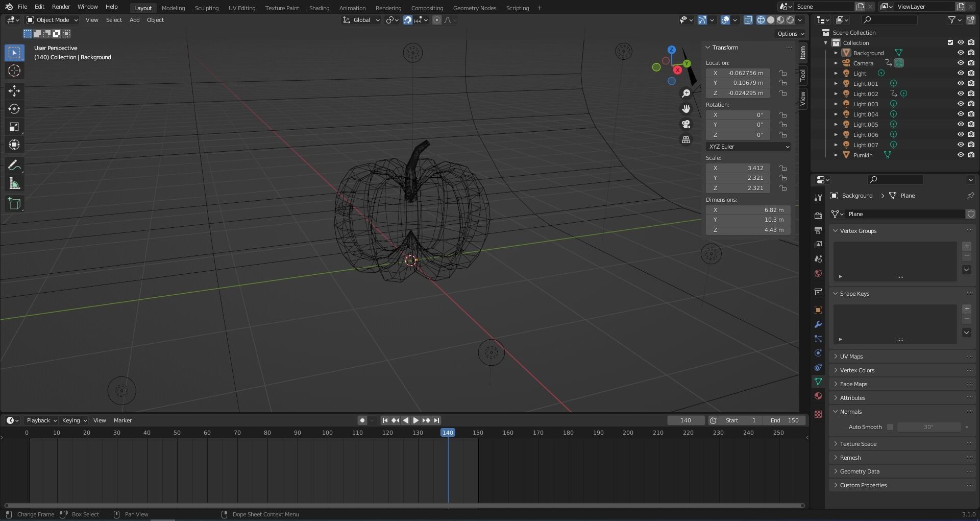Select the Cursor tool in toolbar
The width and height of the screenshot is (980, 521).
pyautogui.click(x=14, y=70)
